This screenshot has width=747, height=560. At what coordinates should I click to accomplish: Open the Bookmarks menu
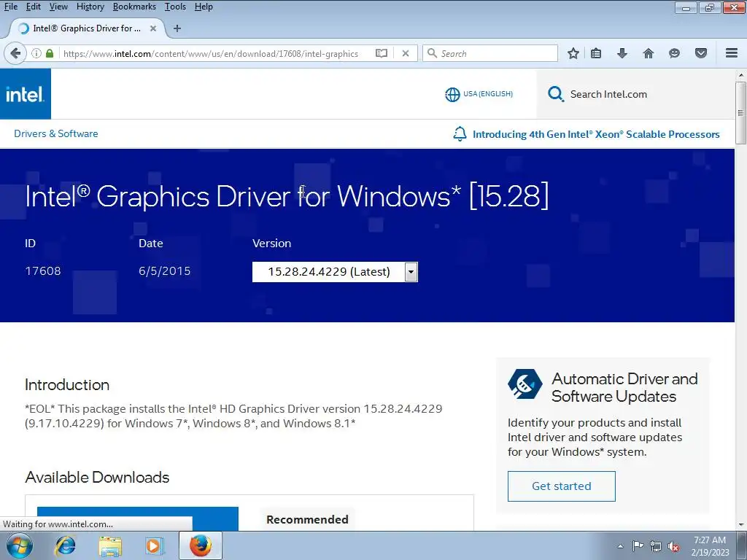(x=134, y=7)
